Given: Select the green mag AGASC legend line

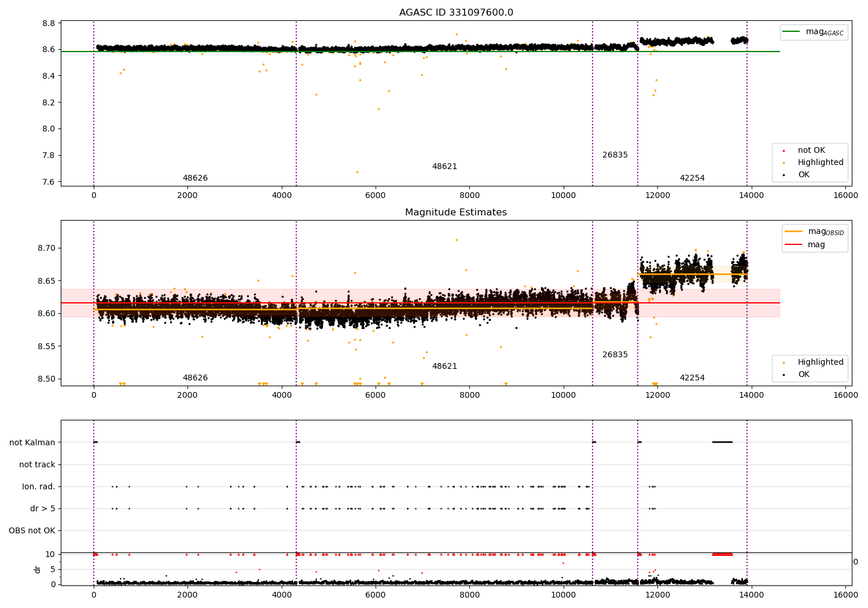Looking at the screenshot, I should 791,32.
